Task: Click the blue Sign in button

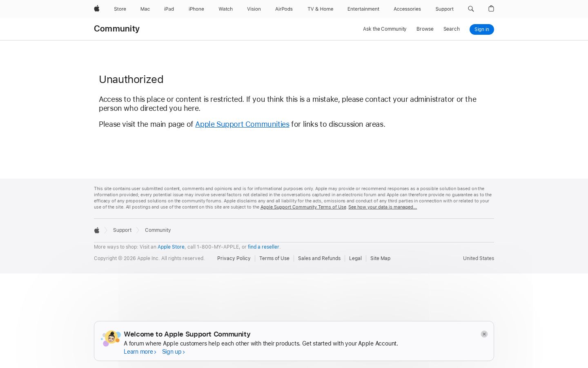Action: (x=482, y=29)
